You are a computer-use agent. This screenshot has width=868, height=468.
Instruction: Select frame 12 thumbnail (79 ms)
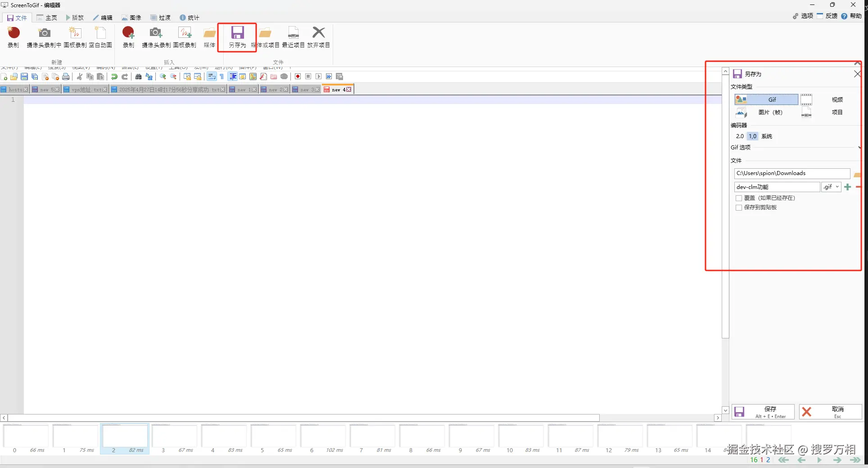pyautogui.click(x=620, y=439)
